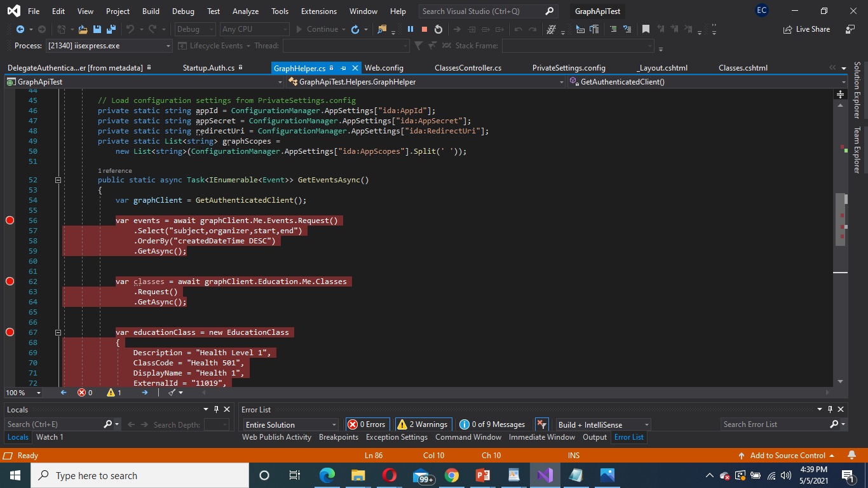Stop debugging with the red square icon
868x488 pixels.
(424, 29)
